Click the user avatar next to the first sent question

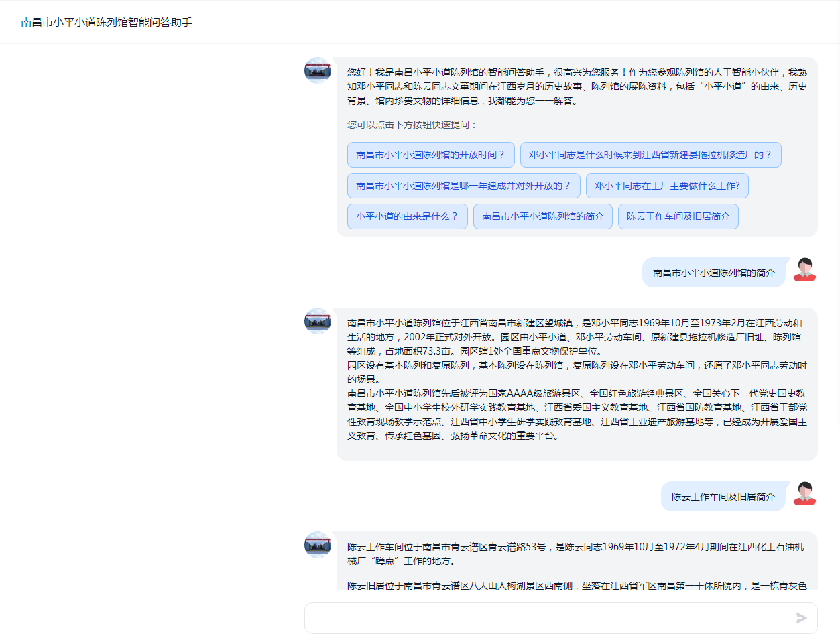[x=804, y=269]
